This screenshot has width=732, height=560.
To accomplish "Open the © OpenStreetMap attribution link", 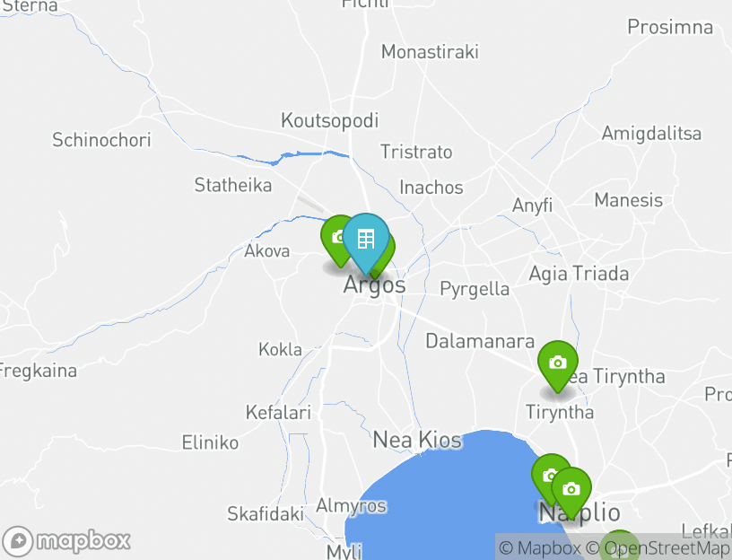I will 658,547.
